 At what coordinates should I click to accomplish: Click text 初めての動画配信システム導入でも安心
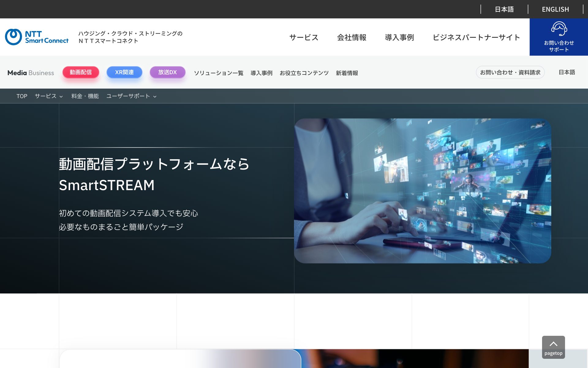point(128,213)
